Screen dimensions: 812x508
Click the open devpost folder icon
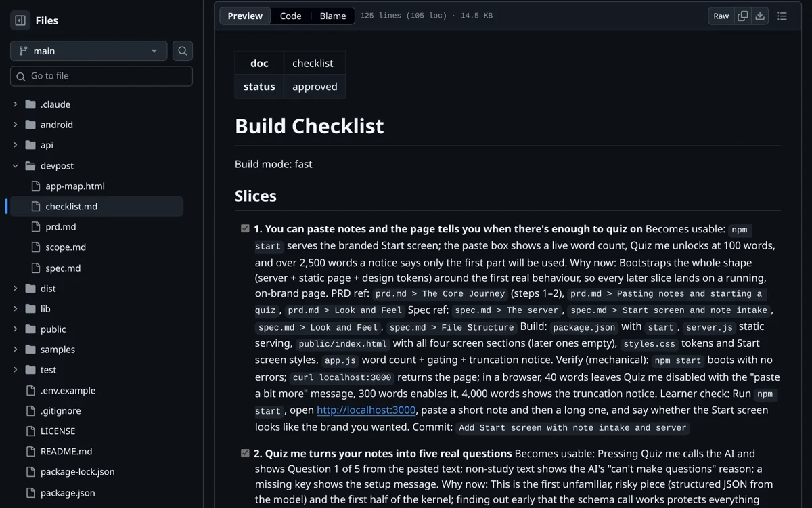(x=30, y=165)
